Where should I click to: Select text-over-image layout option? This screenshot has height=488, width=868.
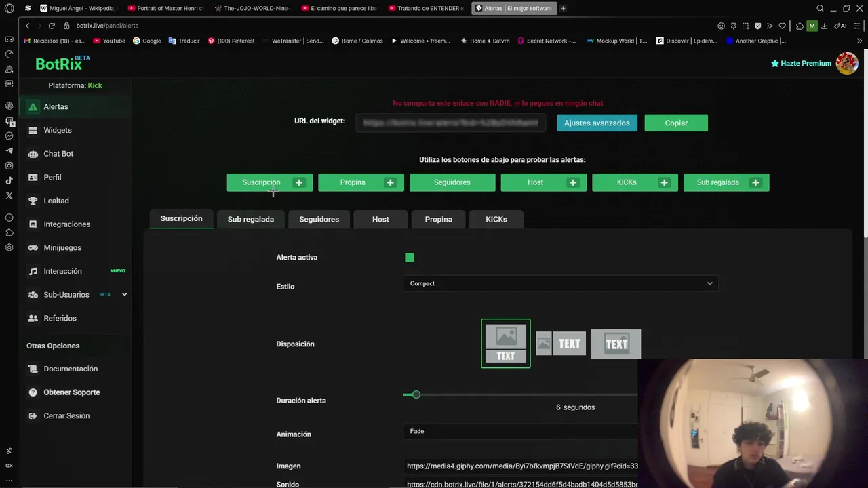pyautogui.click(x=616, y=344)
